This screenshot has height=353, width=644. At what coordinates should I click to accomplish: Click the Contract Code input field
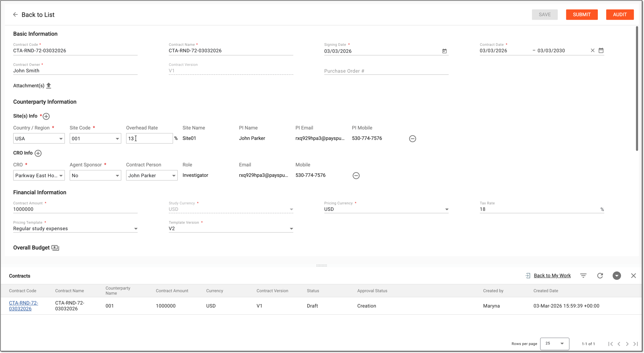[75, 51]
